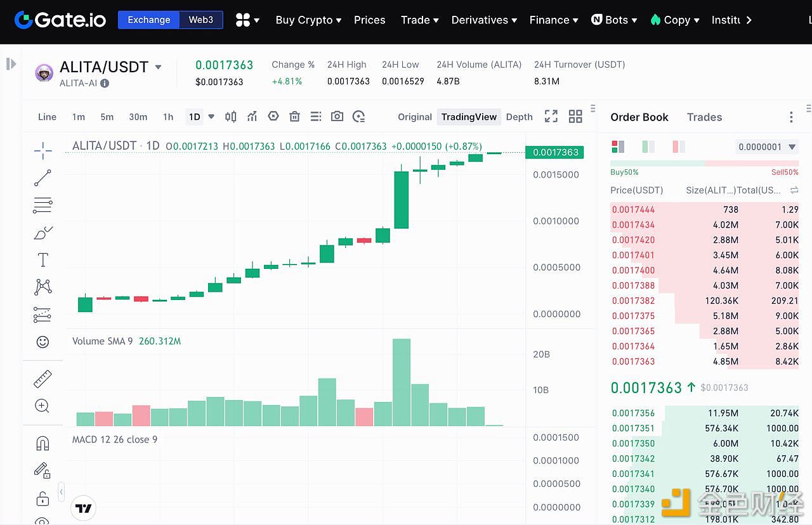The image size is (812, 525).
Task: Select the forecast and measurement tool
Action: (x=43, y=314)
